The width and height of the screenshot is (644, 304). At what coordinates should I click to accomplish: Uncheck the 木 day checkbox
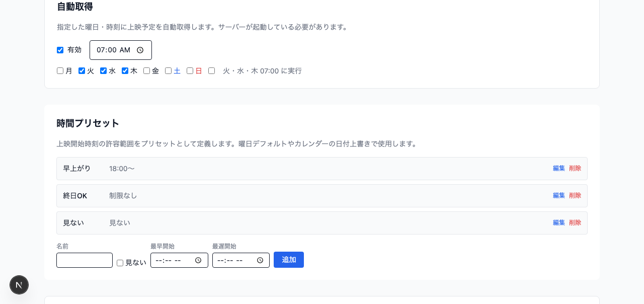[125, 70]
